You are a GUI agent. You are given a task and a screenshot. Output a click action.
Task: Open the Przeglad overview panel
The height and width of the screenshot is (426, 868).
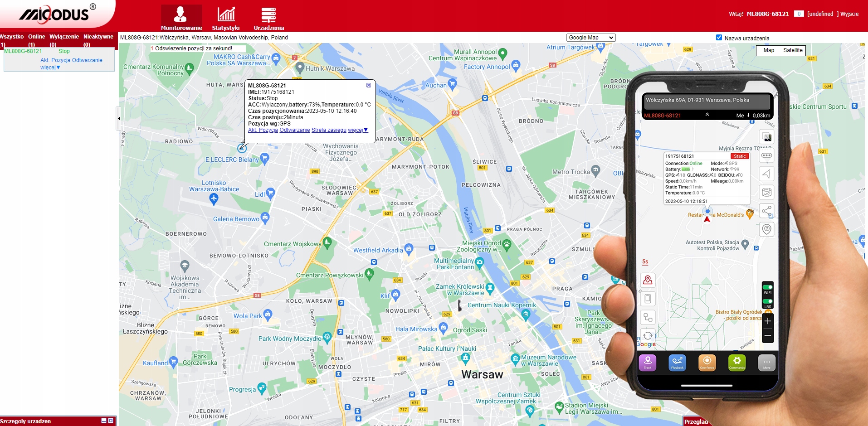pyautogui.click(x=696, y=421)
